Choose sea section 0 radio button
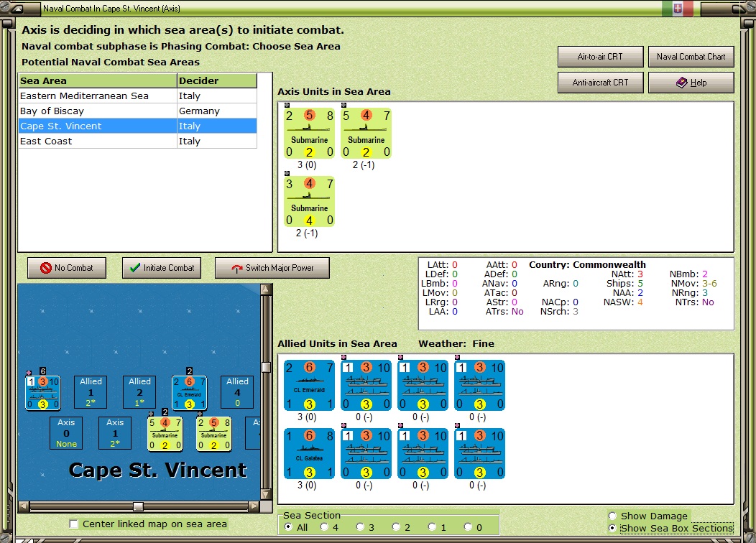This screenshot has height=543, width=756. pos(468,527)
